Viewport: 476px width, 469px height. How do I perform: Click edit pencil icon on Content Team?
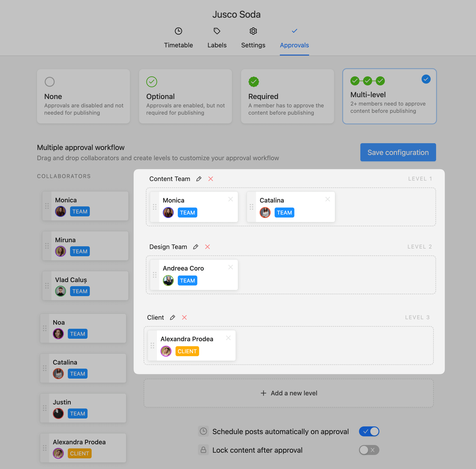(x=199, y=179)
